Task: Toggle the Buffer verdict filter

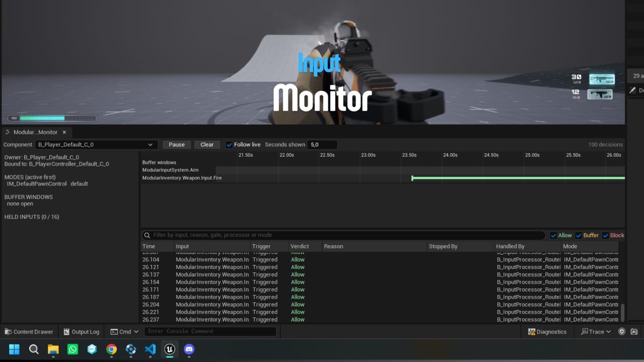Action: [x=579, y=235]
